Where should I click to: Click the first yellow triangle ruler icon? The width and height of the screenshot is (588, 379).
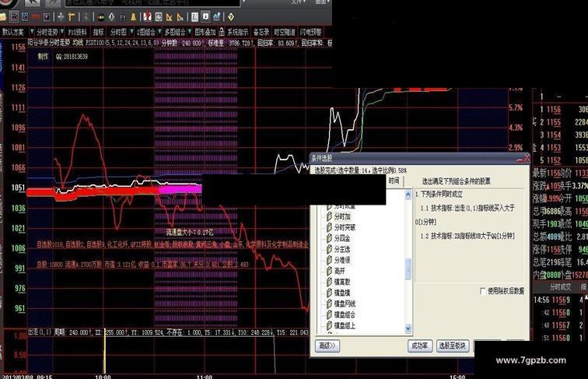pyautogui.click(x=169, y=17)
